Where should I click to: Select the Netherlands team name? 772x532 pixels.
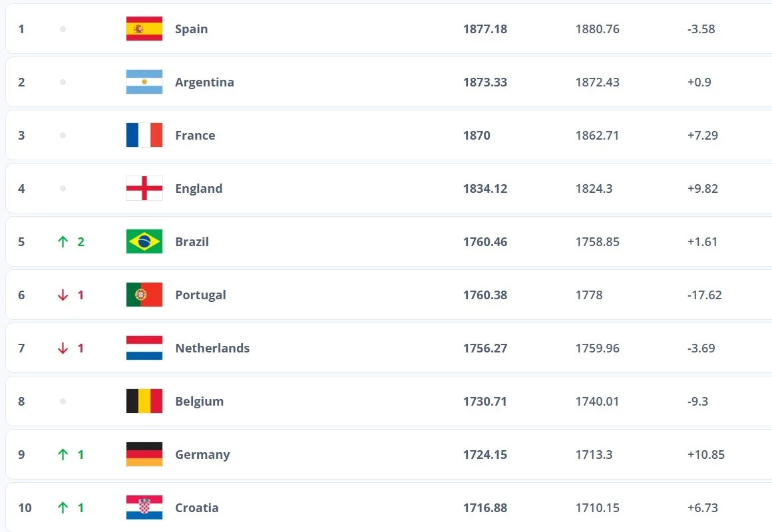[x=212, y=348]
